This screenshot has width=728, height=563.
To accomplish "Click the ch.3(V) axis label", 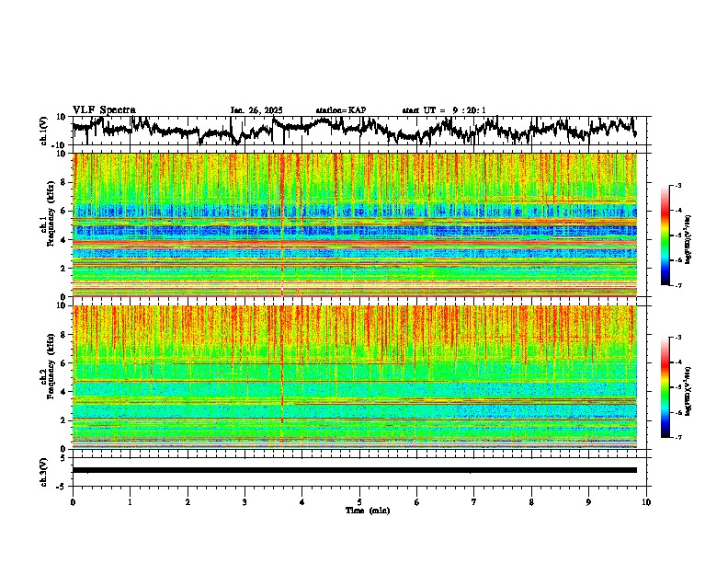I will pos(44,473).
